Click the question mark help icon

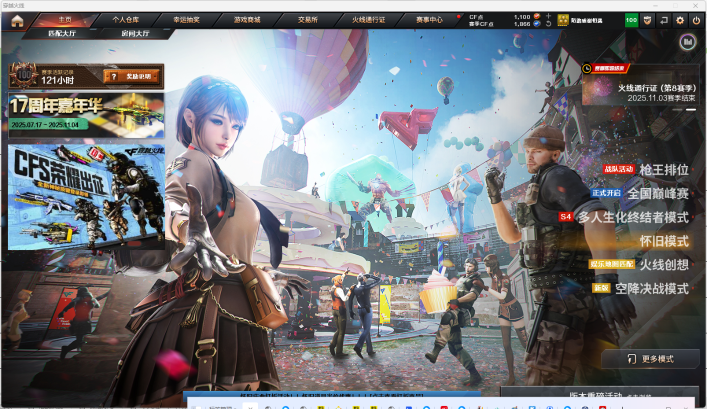111,75
